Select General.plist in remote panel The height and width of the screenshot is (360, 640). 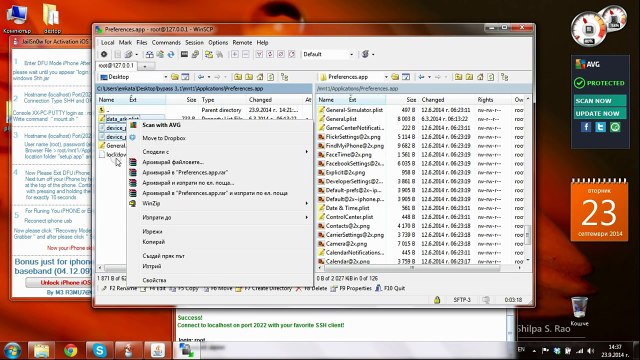(341, 119)
